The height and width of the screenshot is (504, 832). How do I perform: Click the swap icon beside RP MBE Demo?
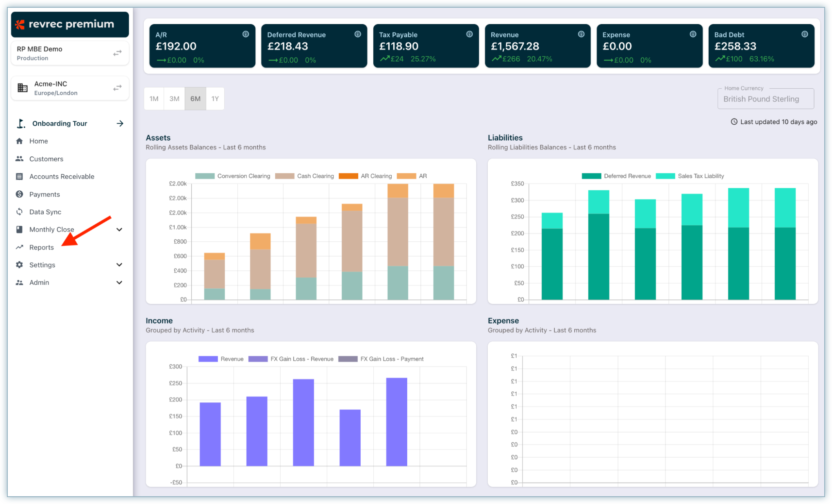pyautogui.click(x=118, y=53)
